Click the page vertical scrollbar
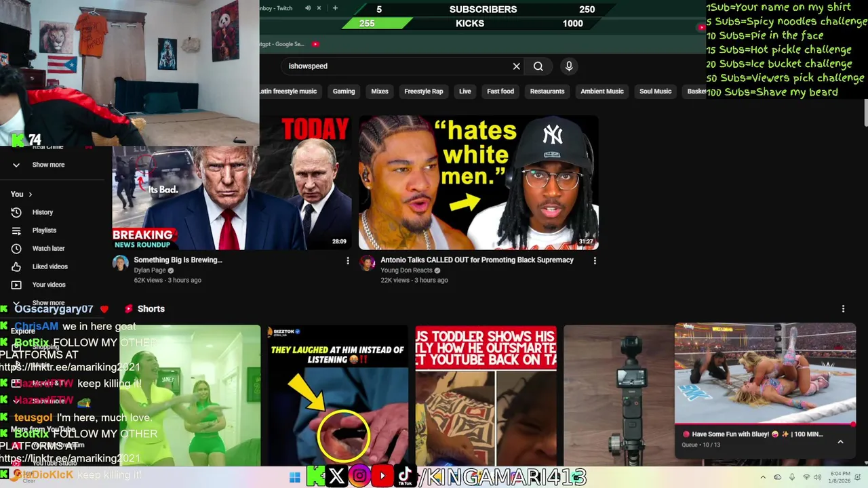 pos(865,113)
